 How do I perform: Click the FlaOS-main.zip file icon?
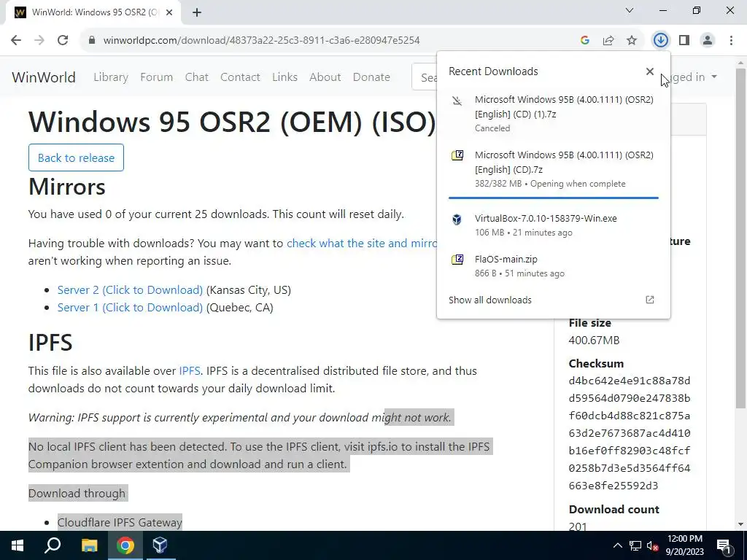(x=457, y=260)
